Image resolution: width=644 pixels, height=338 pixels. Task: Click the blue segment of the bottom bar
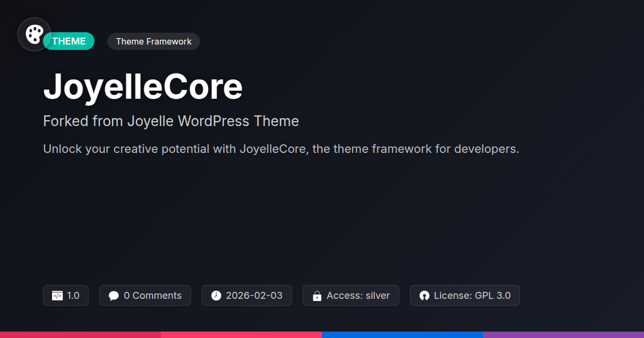402,334
